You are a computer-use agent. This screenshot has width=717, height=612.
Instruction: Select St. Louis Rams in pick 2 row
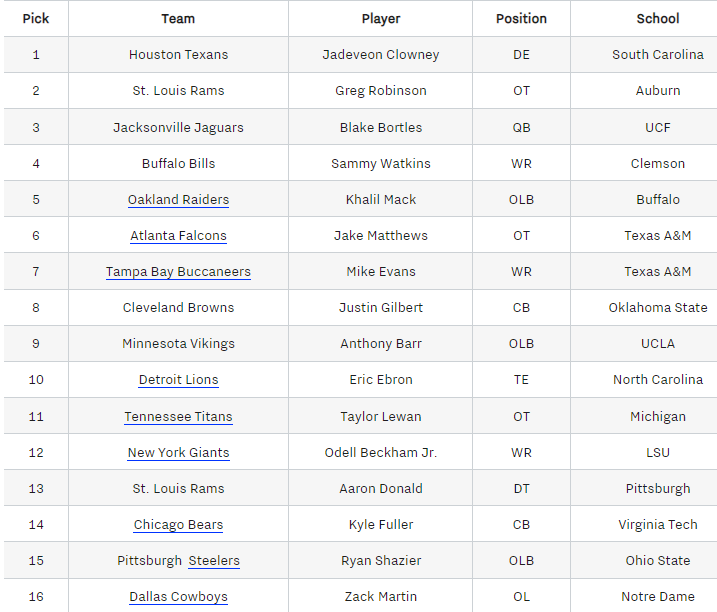click(178, 91)
